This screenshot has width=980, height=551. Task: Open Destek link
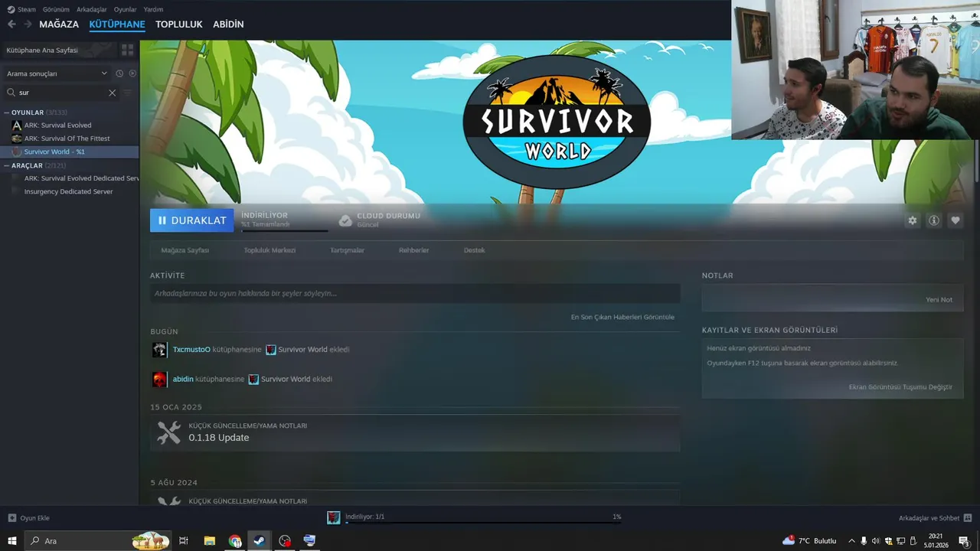pyautogui.click(x=475, y=250)
